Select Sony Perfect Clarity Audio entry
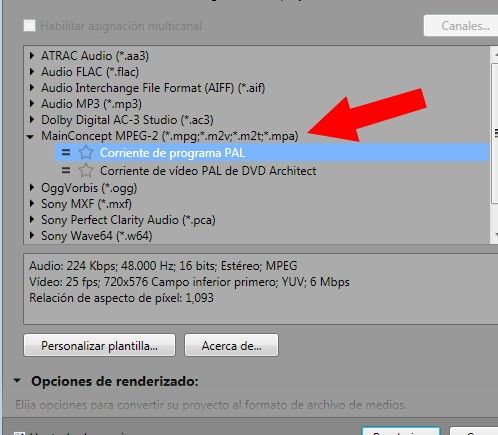The image size is (498, 435). coord(128,220)
